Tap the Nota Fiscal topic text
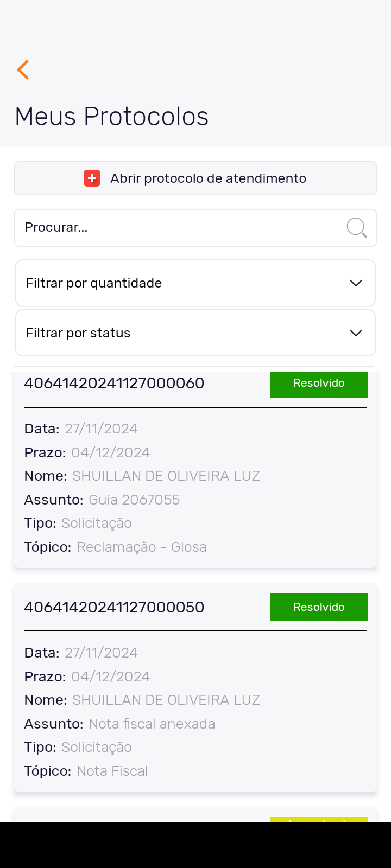 point(112,771)
